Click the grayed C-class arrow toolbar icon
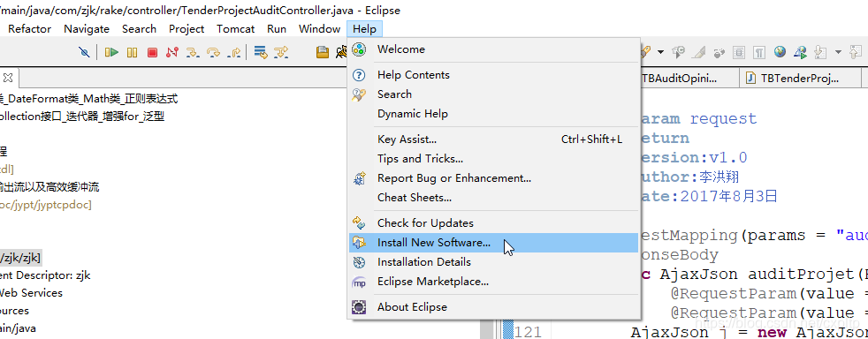Image resolution: width=868 pixels, height=339 pixels. click(x=678, y=52)
